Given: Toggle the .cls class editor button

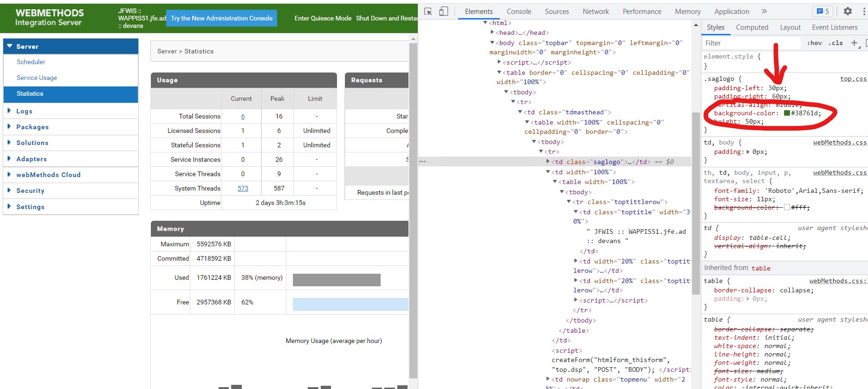Looking at the screenshot, I should click(x=836, y=43).
